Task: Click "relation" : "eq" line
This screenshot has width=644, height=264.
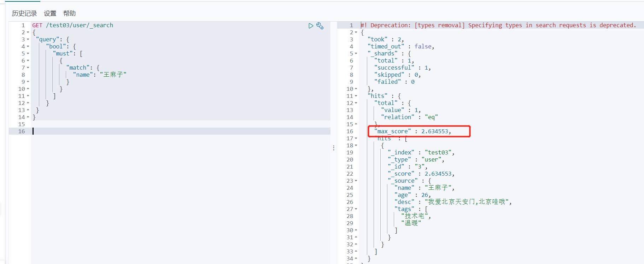Action: click(x=410, y=117)
